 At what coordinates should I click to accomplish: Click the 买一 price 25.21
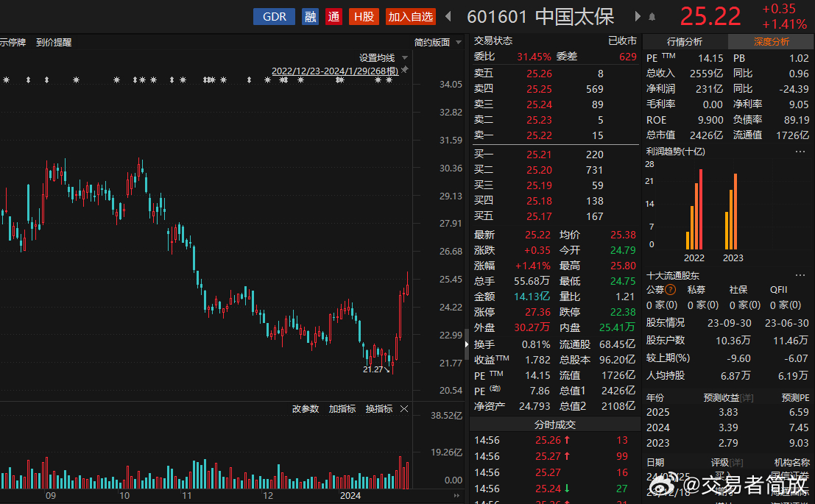pyautogui.click(x=539, y=155)
